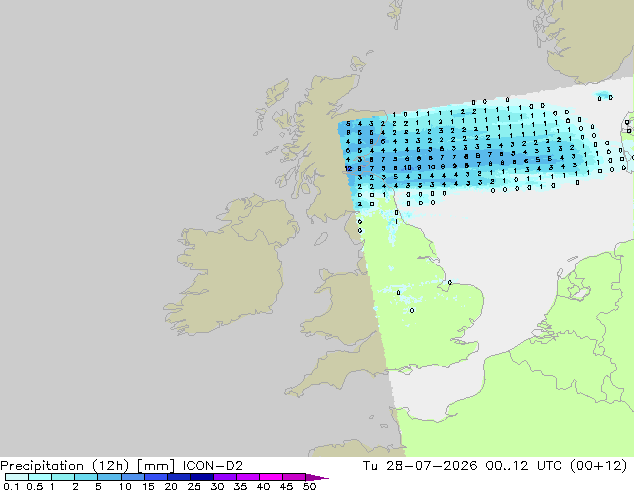Click the "Precipitation (12h)" title text

tap(65, 466)
